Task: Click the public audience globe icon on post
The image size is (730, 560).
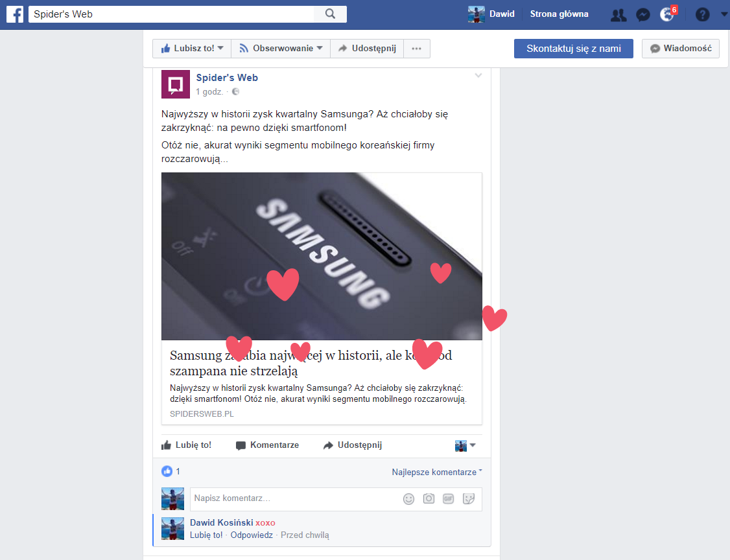Action: pos(235,91)
